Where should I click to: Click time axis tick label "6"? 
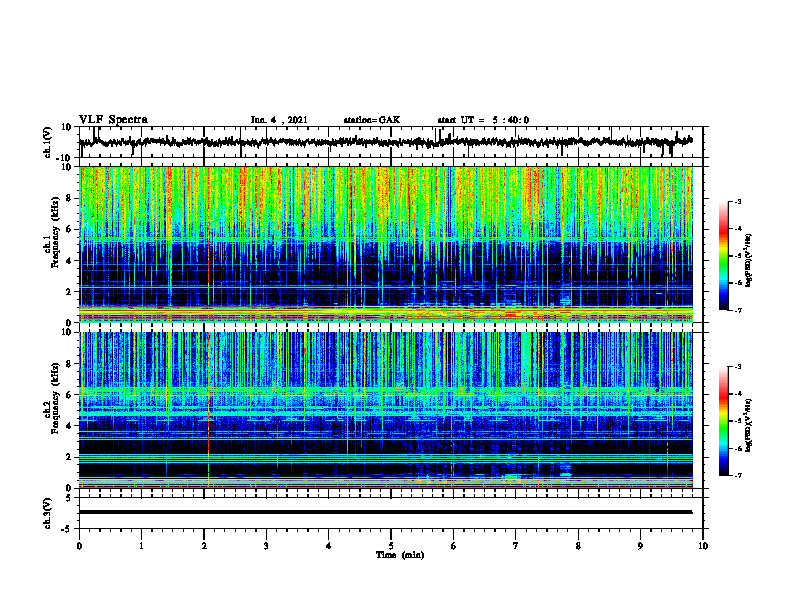pos(454,546)
